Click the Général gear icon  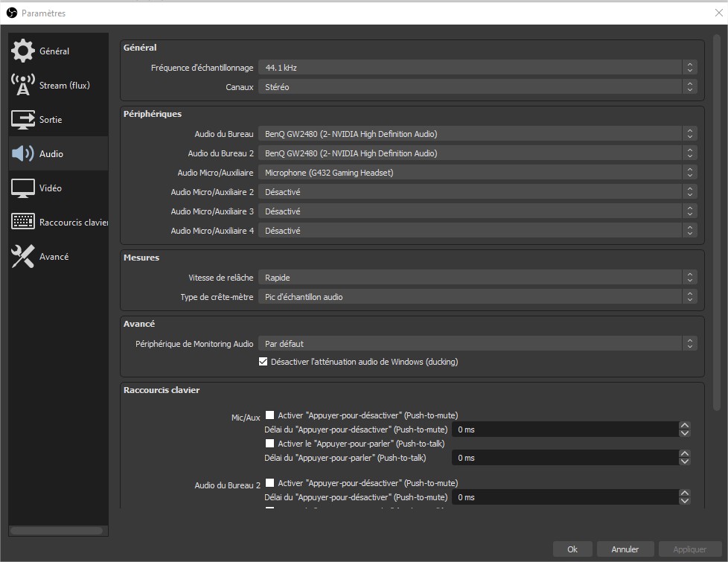coord(23,51)
